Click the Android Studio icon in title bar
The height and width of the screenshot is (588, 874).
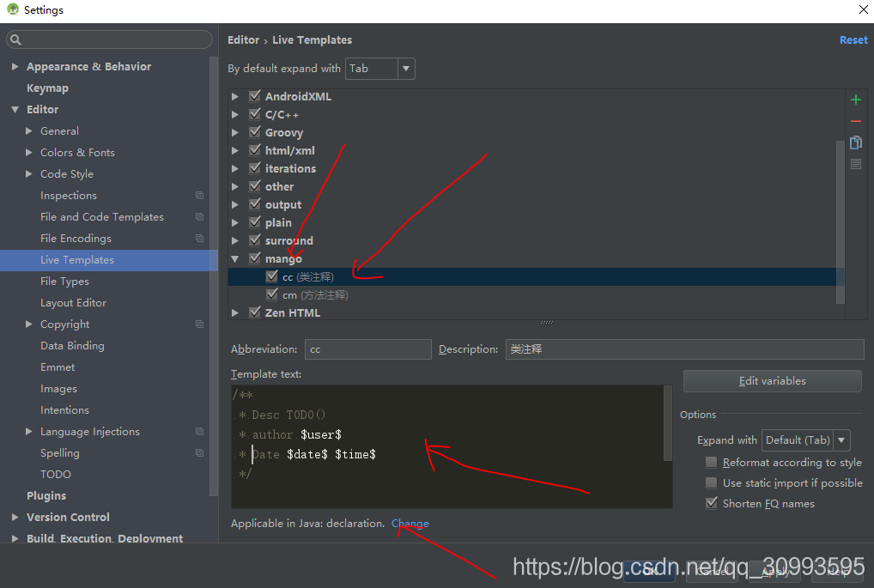[x=12, y=9]
